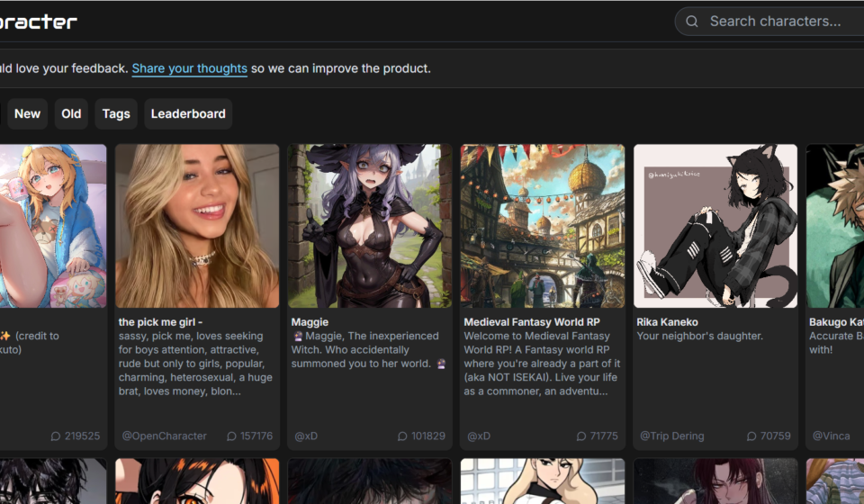
Task: Click 'Welcome to Medieval Fantasy World RP' description
Action: pyautogui.click(x=542, y=364)
